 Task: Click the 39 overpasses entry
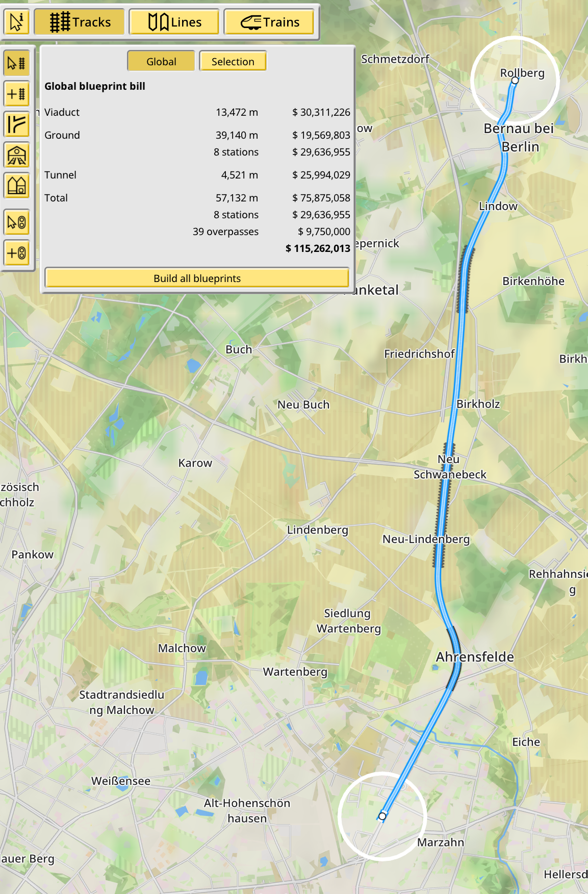click(x=225, y=232)
